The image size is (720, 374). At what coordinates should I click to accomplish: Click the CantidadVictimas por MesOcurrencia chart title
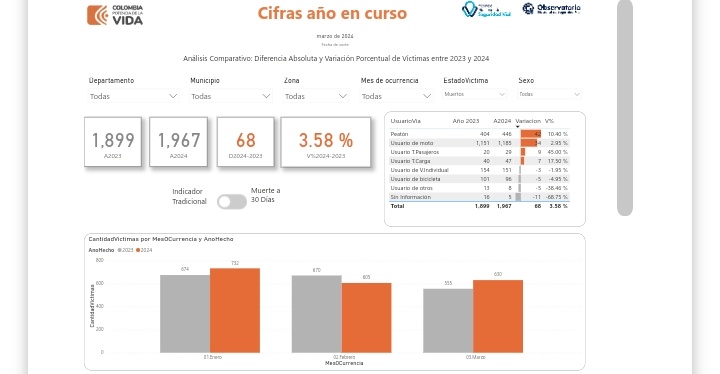[161, 239]
